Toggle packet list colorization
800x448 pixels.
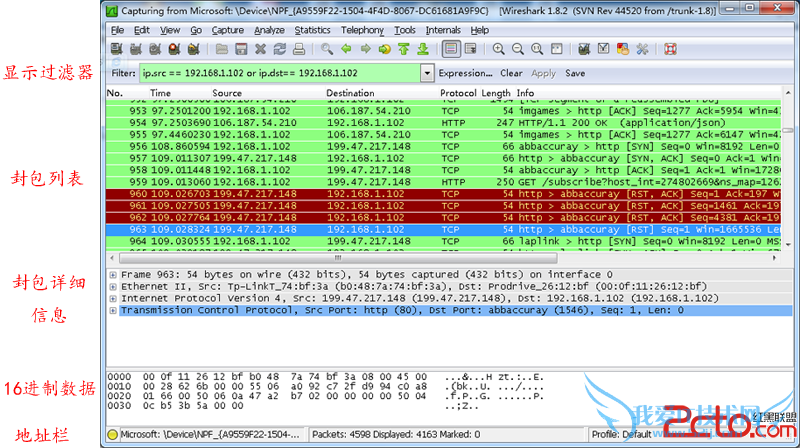tap(448, 48)
